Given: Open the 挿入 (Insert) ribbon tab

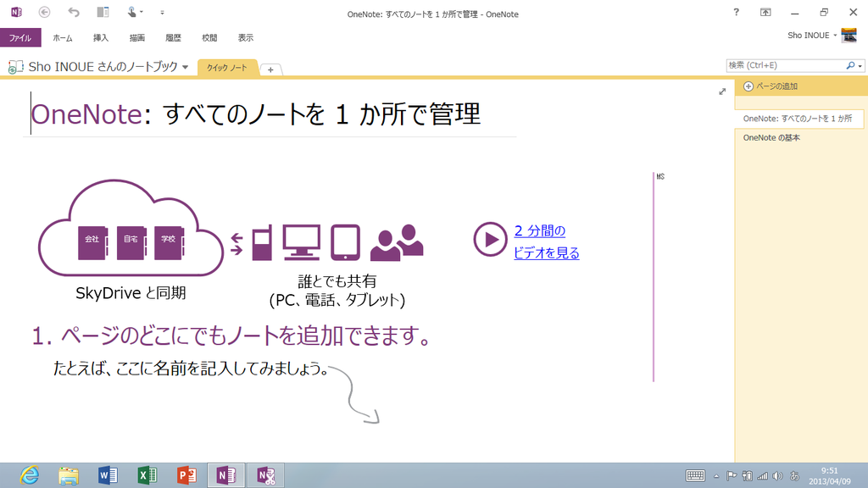Looking at the screenshot, I should tap(101, 37).
